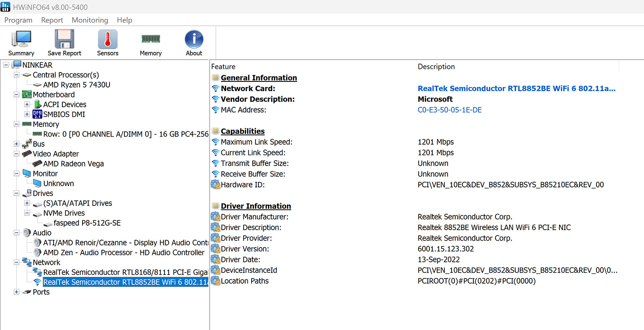Expand the ACPI Devices node
The image size is (644, 330).
27,104
